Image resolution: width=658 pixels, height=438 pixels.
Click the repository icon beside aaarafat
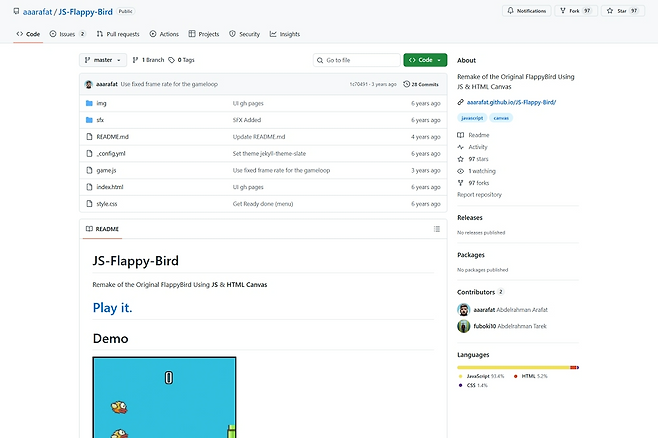[x=16, y=12]
